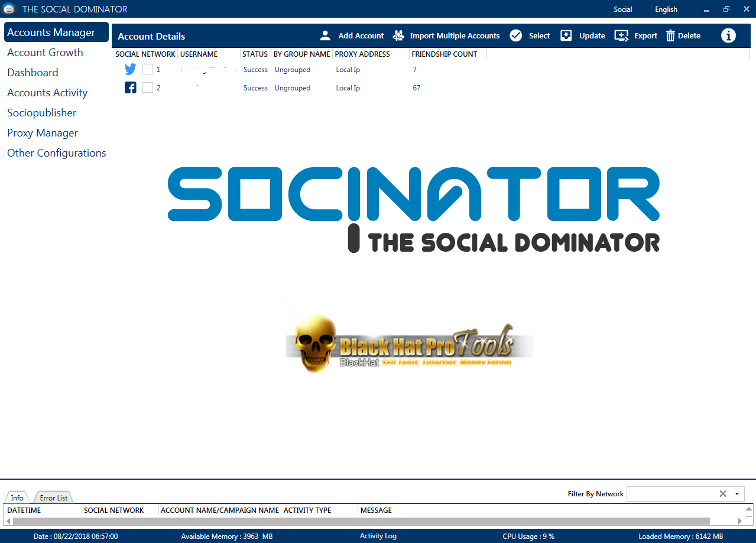Click friendship count 7 in Twitter row
The height and width of the screenshot is (543, 756).
tap(415, 70)
